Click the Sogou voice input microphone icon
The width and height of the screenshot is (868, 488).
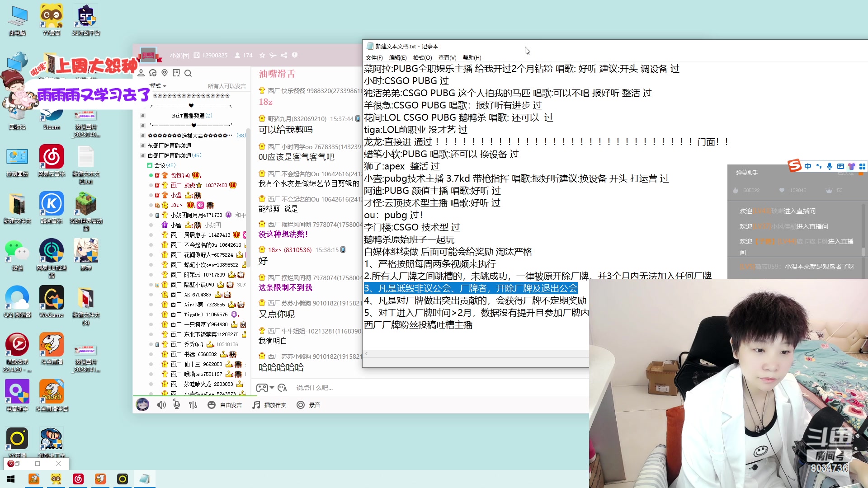tap(830, 166)
